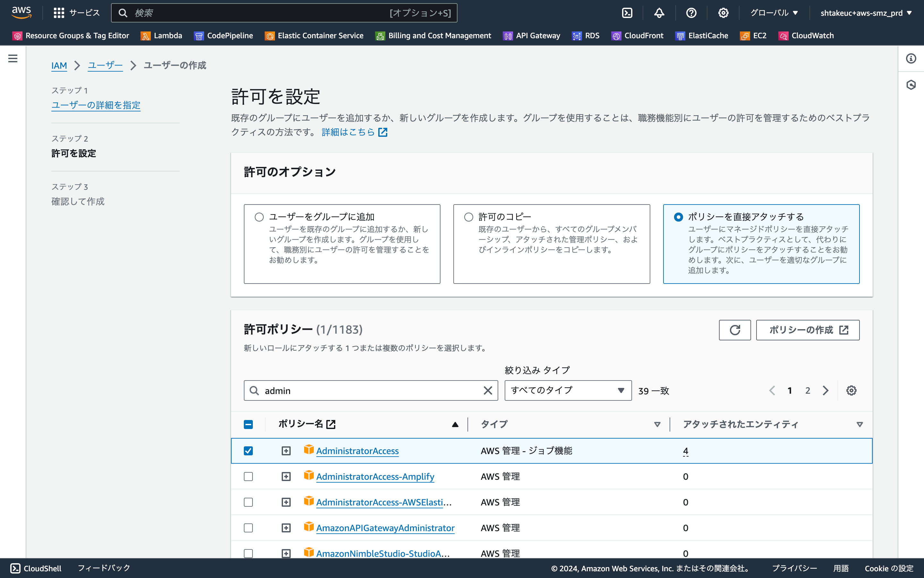Viewport: 924px width, 578px height.
Task: Open the グローバル region dropdown
Action: (x=774, y=13)
